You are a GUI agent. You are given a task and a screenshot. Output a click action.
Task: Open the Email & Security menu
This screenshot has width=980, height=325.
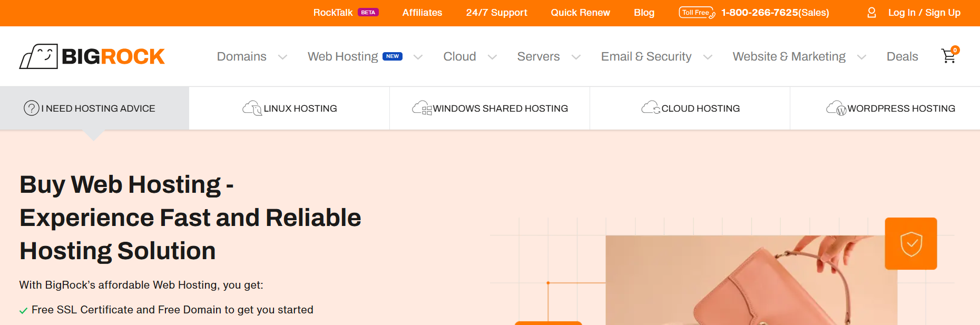click(646, 56)
